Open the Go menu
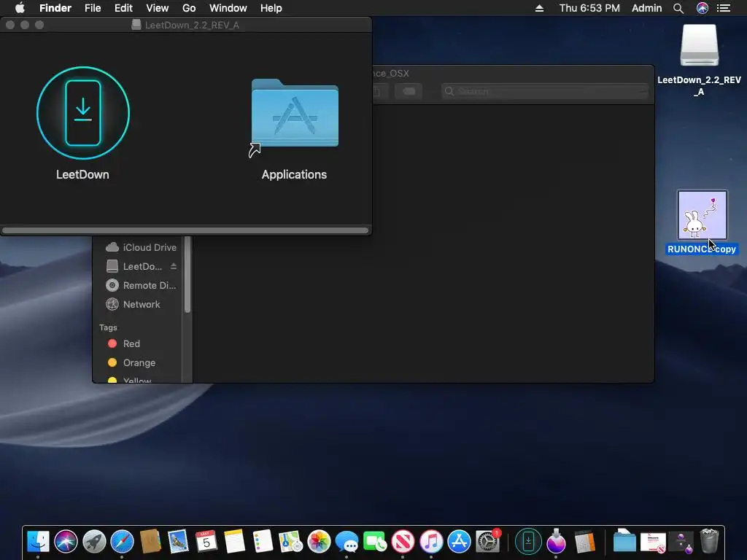Image resolution: width=747 pixels, height=560 pixels. point(189,8)
